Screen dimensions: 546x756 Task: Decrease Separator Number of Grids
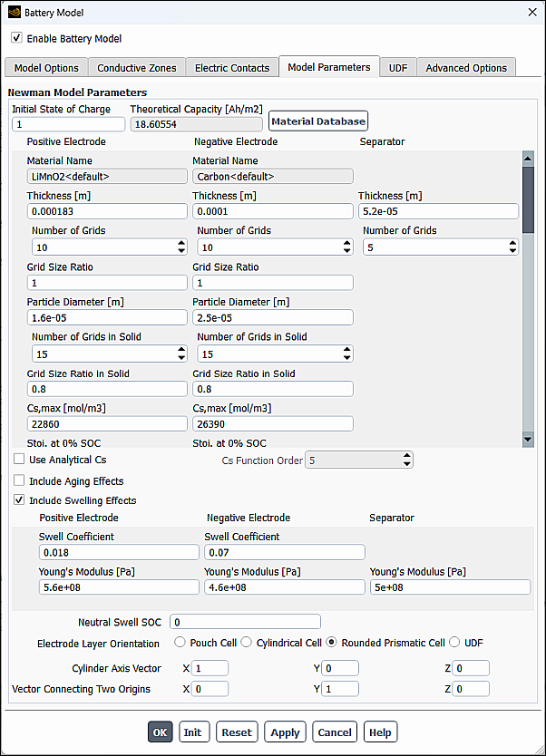click(512, 251)
